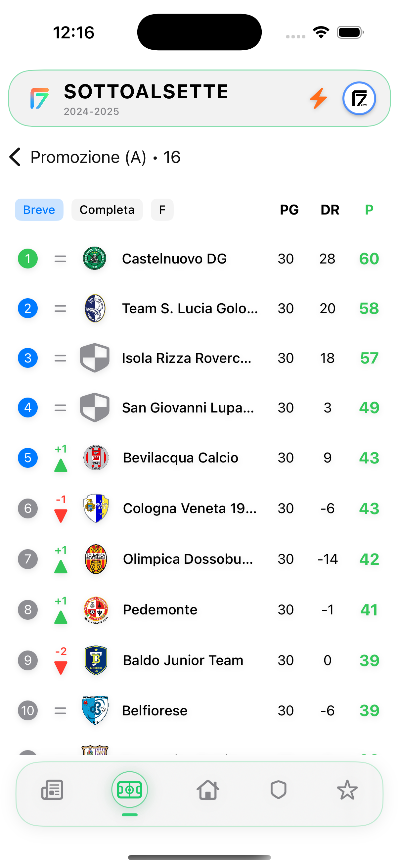This screenshot has width=399, height=868.
Task: Switch to the Completa table view
Action: coord(107,210)
